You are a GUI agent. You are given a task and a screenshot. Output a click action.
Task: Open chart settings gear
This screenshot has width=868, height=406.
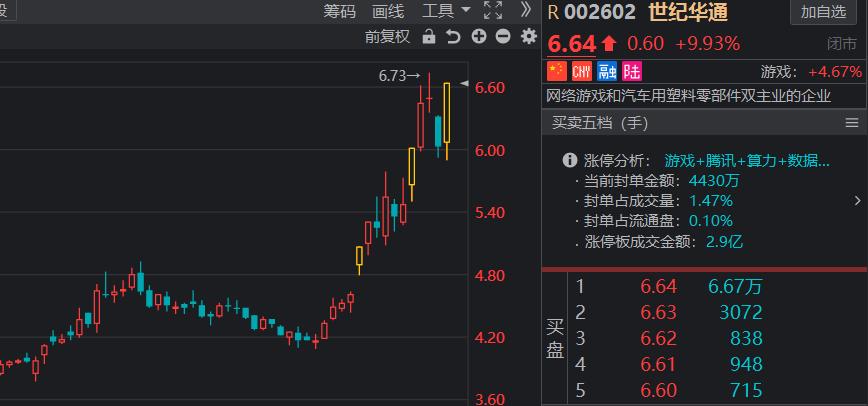point(529,37)
